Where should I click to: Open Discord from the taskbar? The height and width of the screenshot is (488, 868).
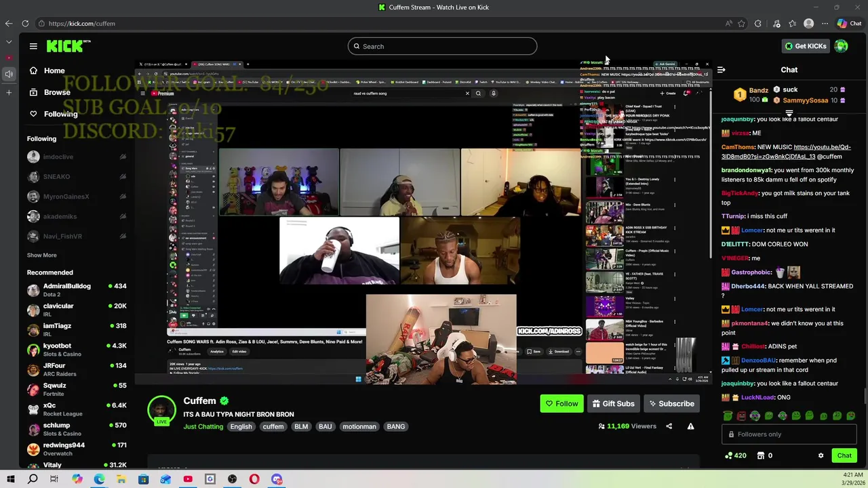point(277,479)
